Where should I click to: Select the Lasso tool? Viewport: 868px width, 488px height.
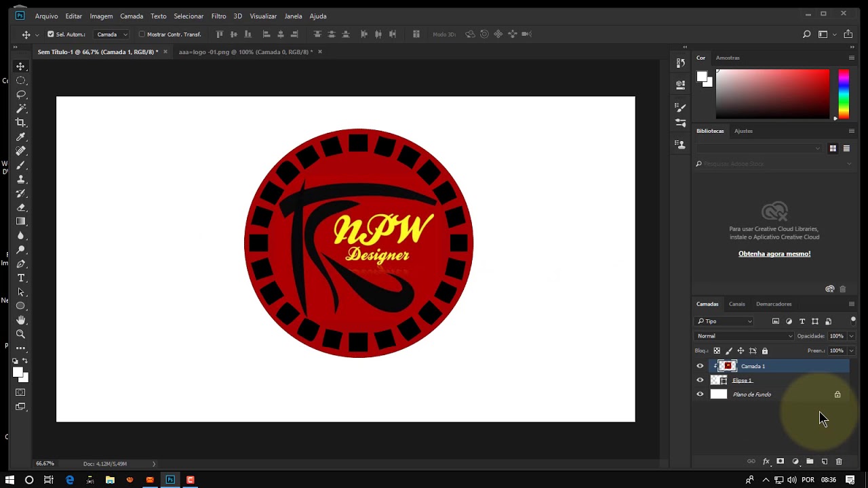click(x=20, y=95)
